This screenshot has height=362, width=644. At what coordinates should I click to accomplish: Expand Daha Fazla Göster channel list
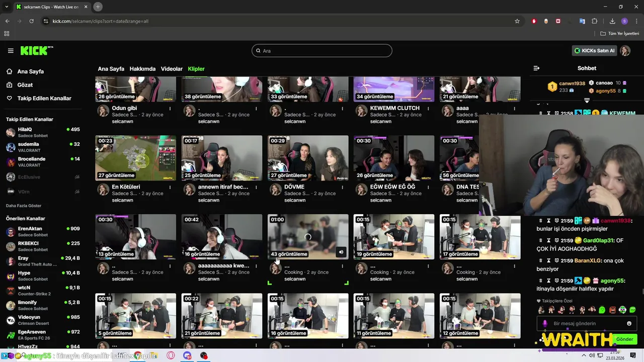[24, 206]
